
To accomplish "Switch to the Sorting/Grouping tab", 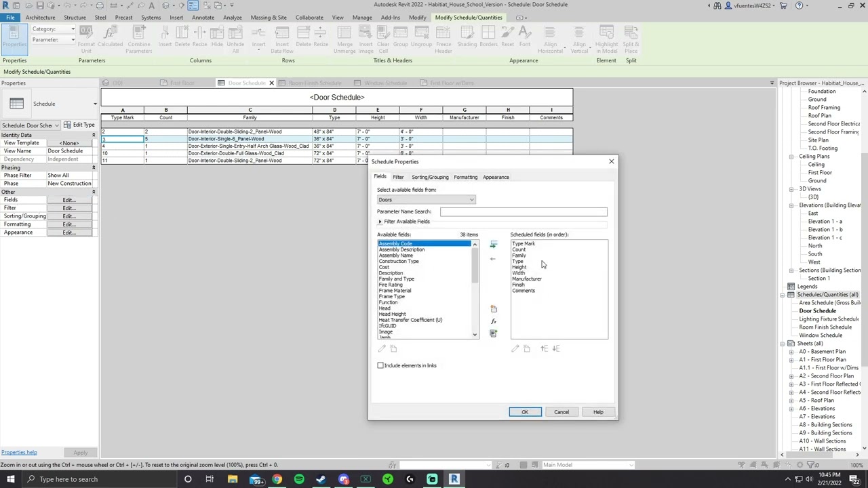I will pyautogui.click(x=430, y=177).
